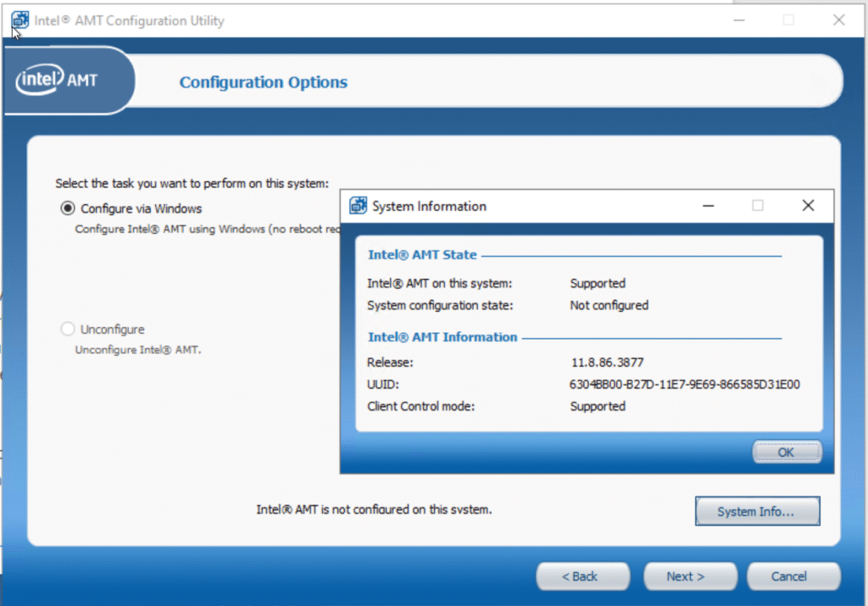Click the Release version number 11.8.86.3877

[607, 362]
